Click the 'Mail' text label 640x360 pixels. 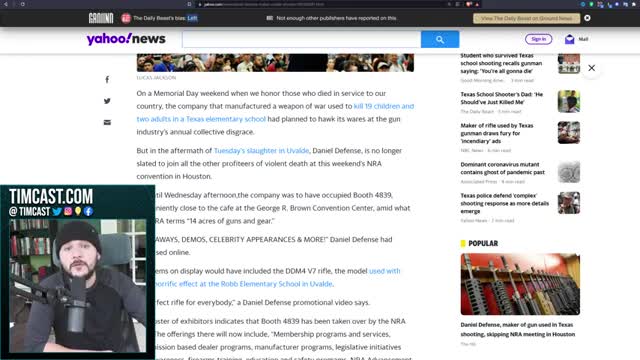[x=583, y=39]
